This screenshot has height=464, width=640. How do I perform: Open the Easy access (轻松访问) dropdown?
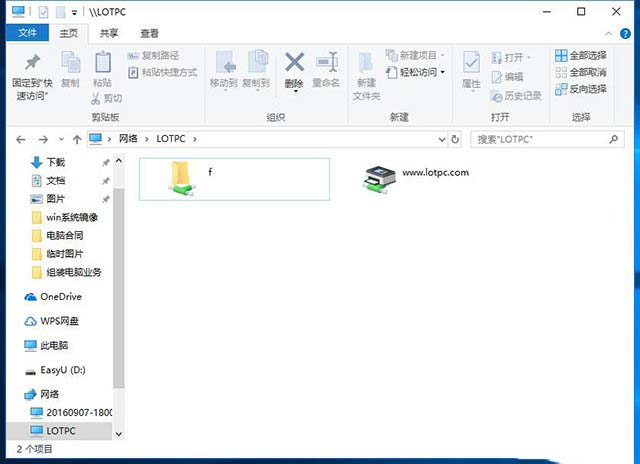pos(416,72)
